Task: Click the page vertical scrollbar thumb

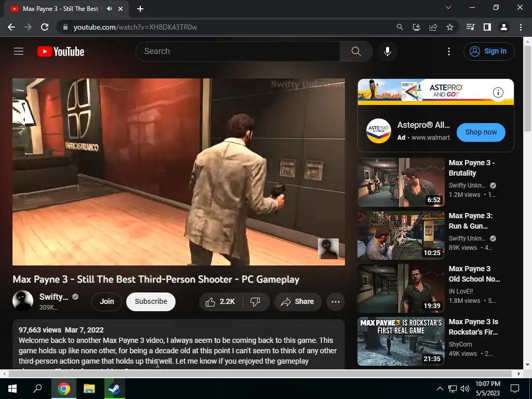Action: point(527,88)
